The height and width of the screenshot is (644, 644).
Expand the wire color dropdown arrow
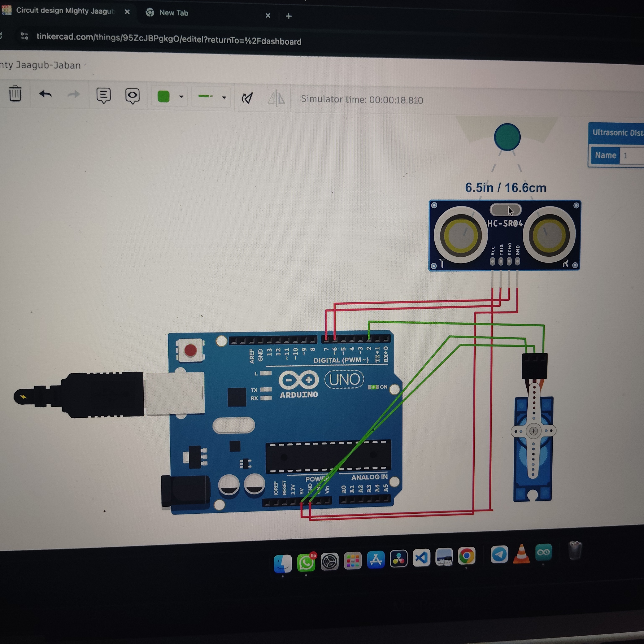pos(181,97)
